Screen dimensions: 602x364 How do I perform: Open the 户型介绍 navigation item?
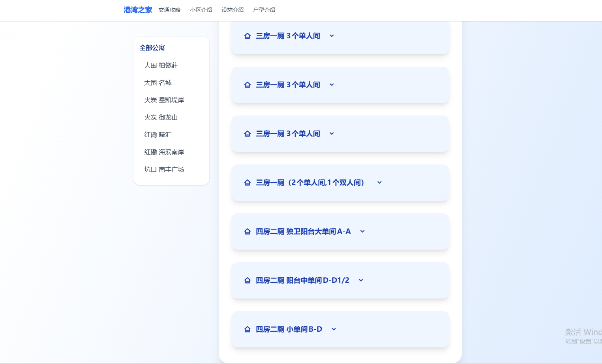pyautogui.click(x=264, y=10)
